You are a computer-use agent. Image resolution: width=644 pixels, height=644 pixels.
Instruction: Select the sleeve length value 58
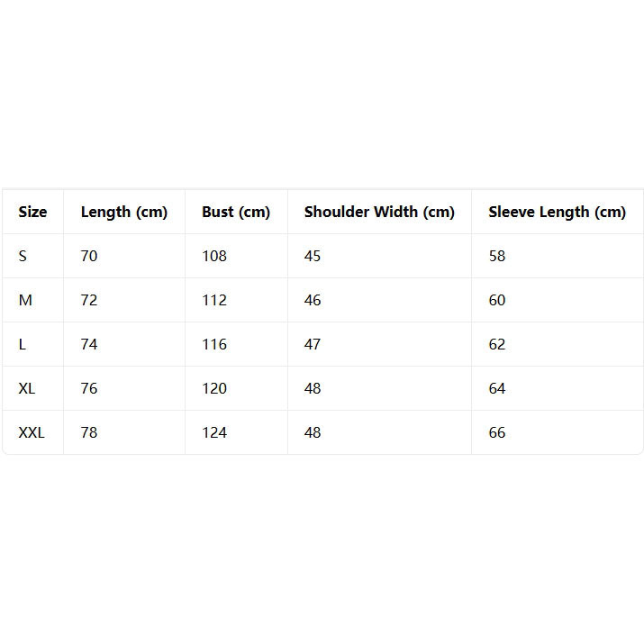coord(497,257)
